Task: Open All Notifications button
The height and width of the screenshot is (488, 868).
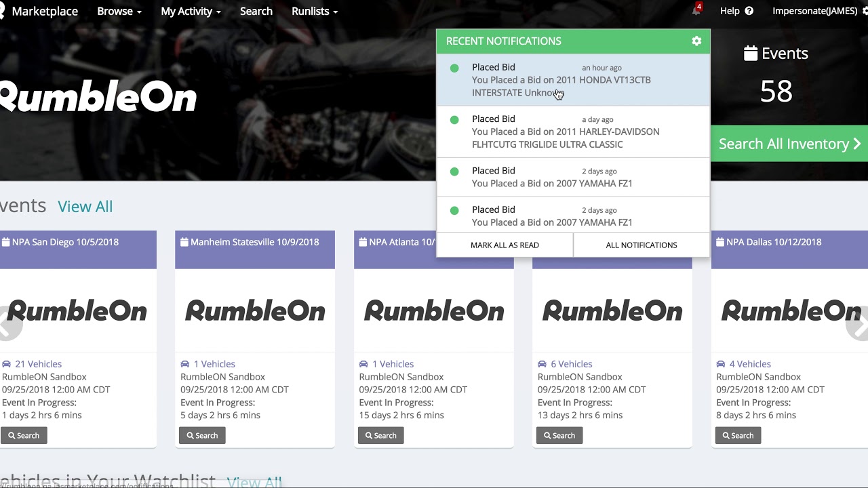Action: [642, 245]
